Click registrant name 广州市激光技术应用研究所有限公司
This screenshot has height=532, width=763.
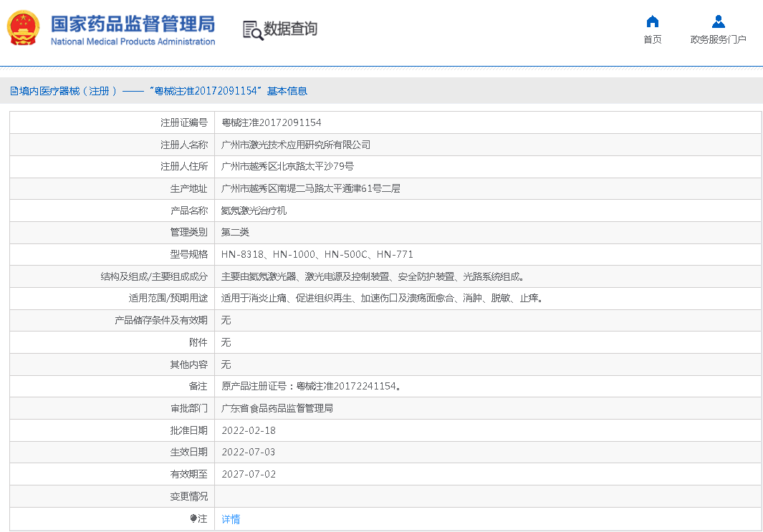tap(296, 145)
